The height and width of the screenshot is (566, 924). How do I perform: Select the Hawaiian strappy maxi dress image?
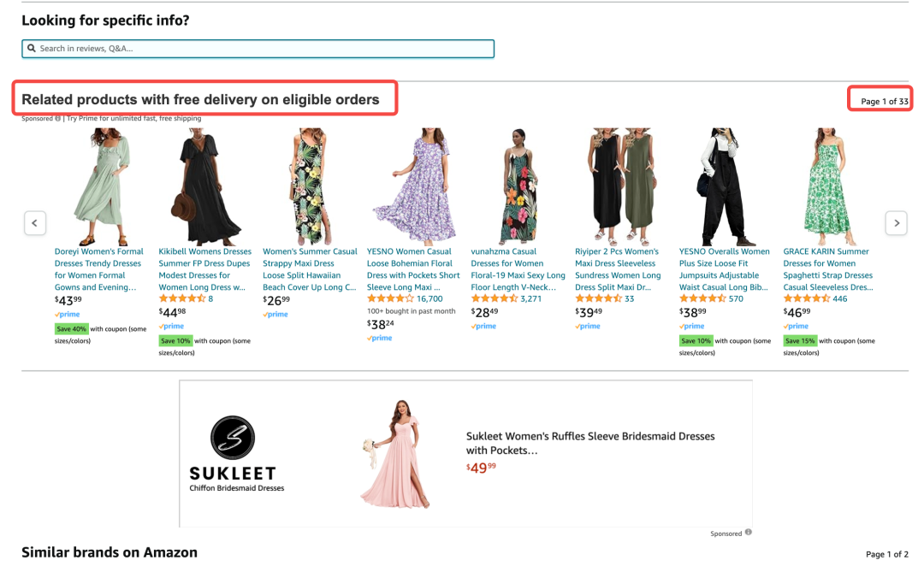[309, 186]
